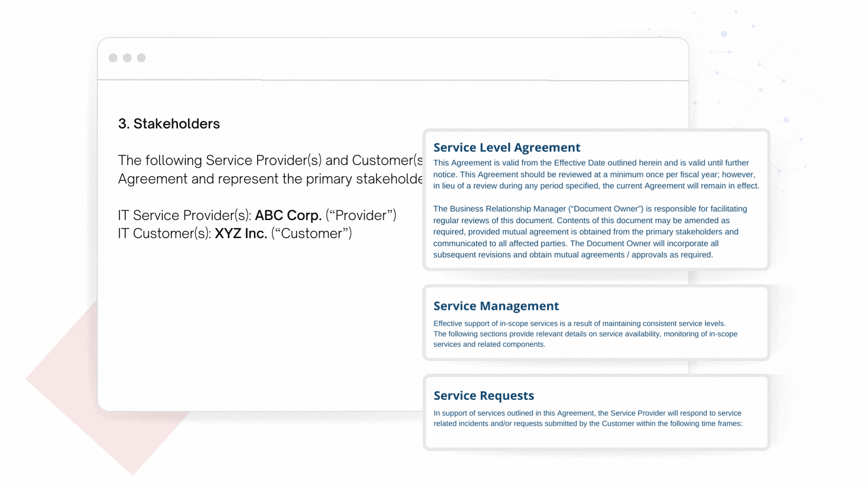Viewport: 868px width, 488px height.
Task: Click the red browser window dot
Action: coord(113,58)
